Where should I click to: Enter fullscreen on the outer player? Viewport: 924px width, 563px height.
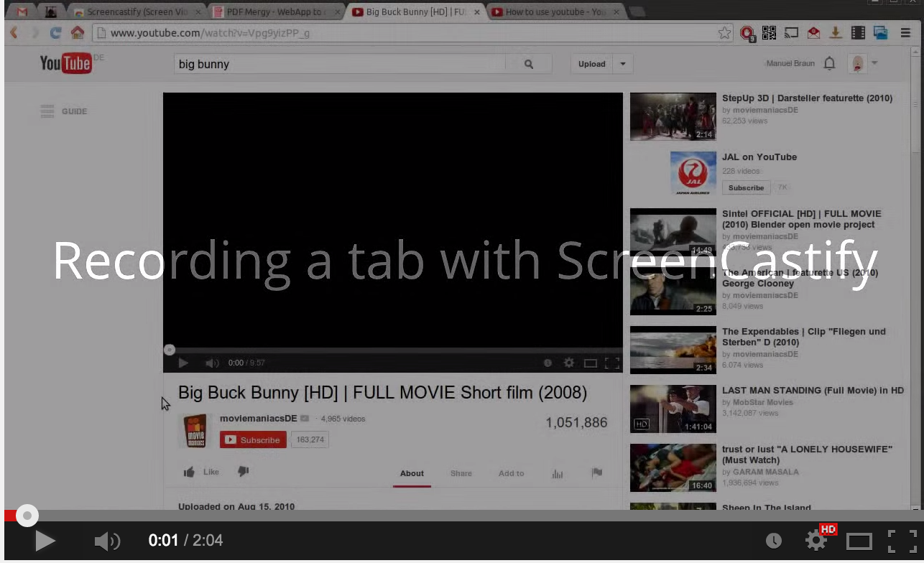[902, 541]
